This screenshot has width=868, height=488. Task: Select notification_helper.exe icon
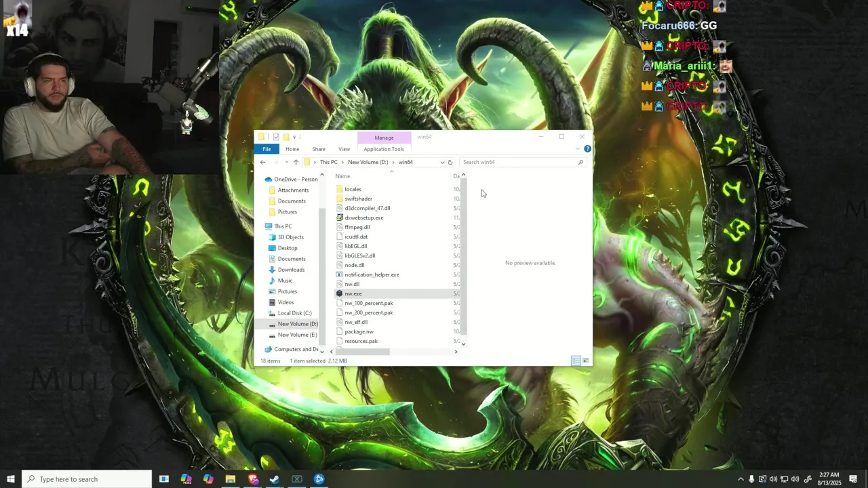tap(340, 274)
